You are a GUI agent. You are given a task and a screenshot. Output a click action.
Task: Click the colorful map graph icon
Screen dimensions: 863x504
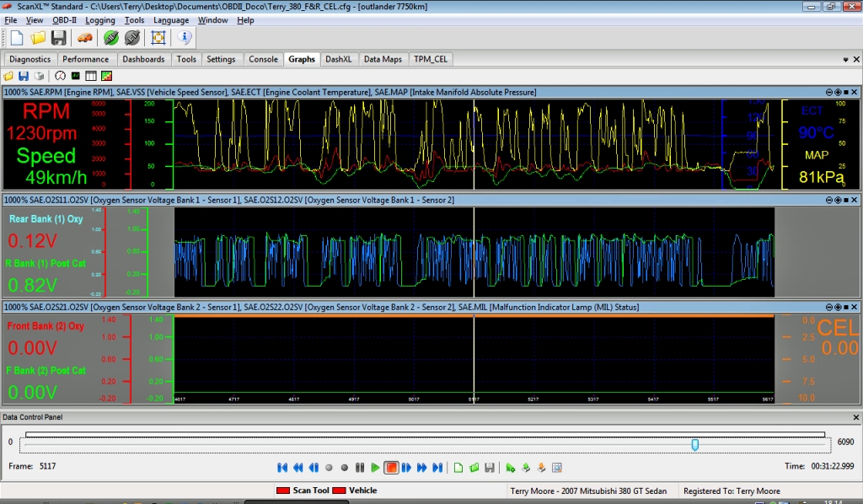coord(106,76)
